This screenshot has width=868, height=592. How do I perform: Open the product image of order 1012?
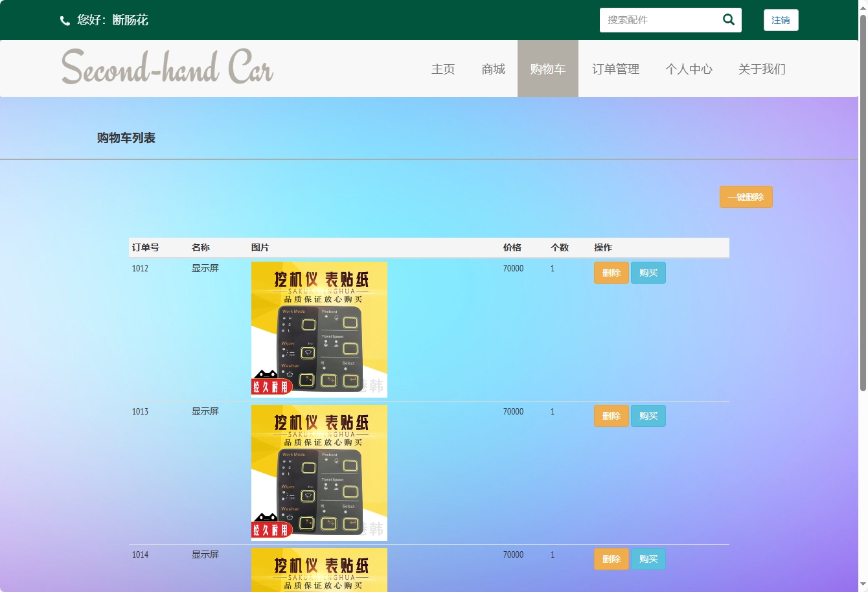(319, 329)
